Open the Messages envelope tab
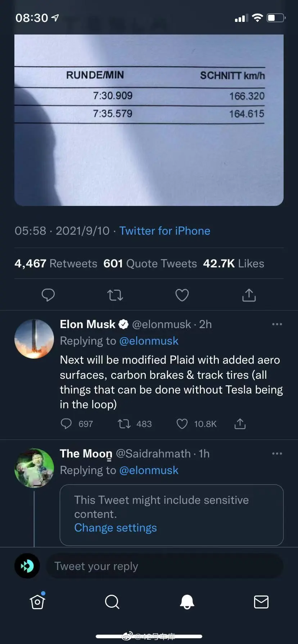The image size is (298, 644). click(x=261, y=602)
